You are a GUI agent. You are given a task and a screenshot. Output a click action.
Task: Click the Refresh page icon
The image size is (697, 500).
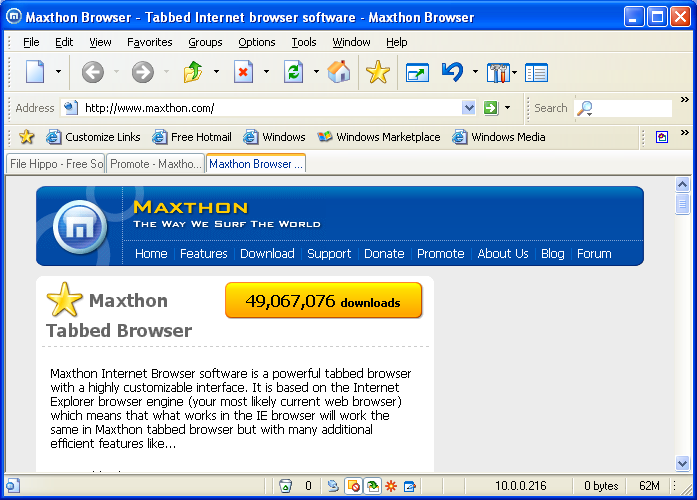point(293,72)
